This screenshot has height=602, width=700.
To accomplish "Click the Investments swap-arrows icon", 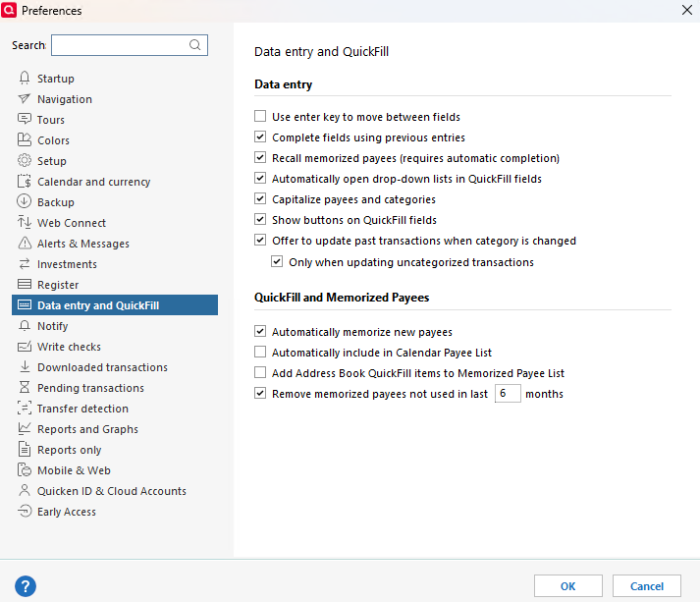I will tap(25, 264).
